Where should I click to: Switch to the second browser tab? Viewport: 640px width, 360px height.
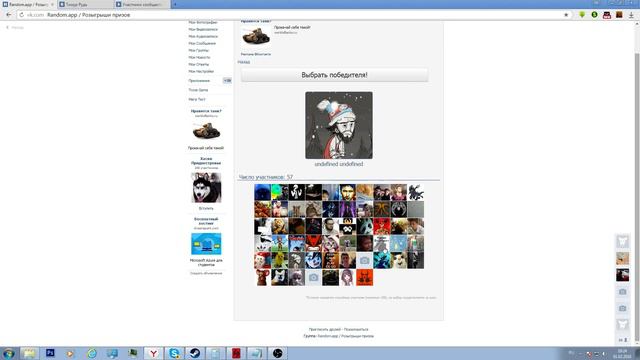click(85, 4)
